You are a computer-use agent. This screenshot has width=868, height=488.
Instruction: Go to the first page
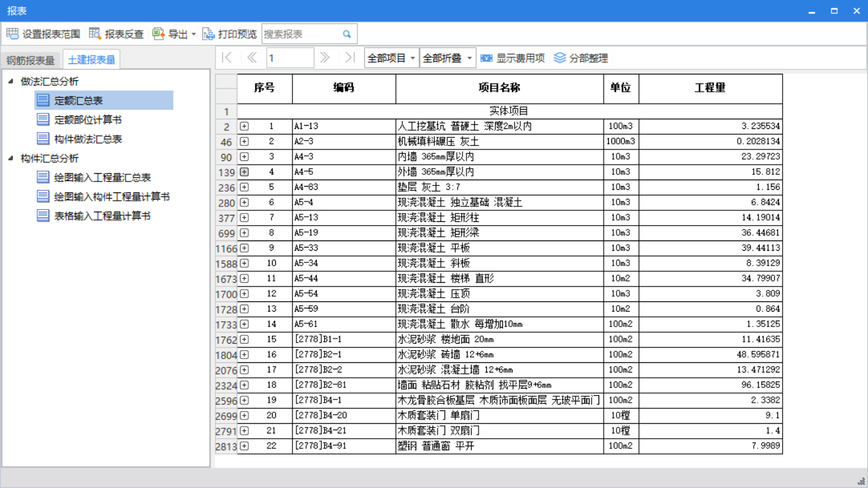click(x=227, y=58)
